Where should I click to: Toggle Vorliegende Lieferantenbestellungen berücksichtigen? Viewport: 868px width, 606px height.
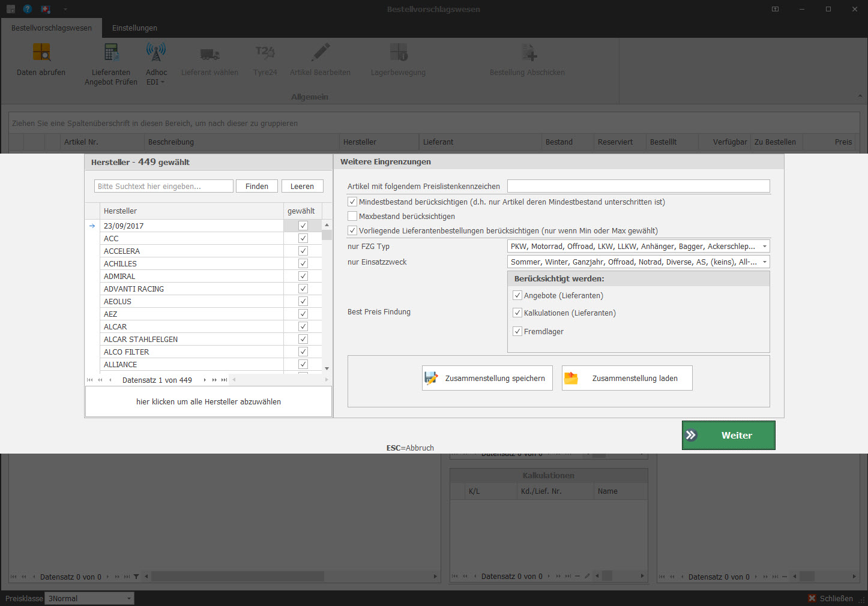point(352,230)
